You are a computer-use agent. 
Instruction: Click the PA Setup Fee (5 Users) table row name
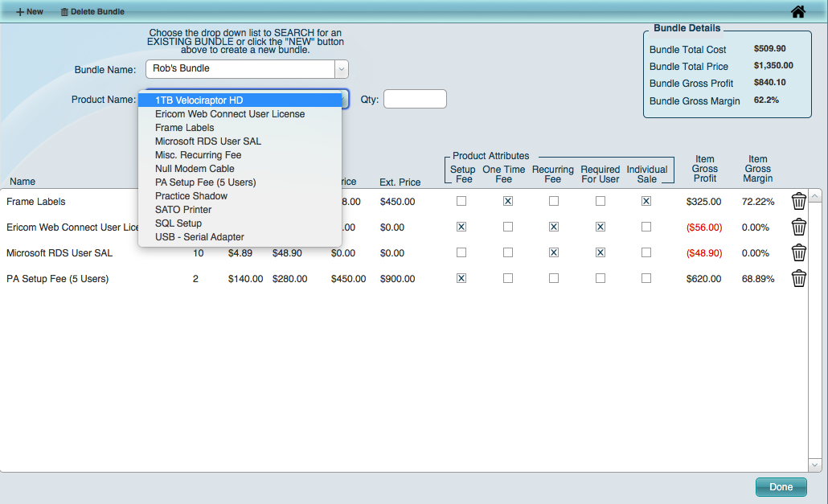click(58, 279)
